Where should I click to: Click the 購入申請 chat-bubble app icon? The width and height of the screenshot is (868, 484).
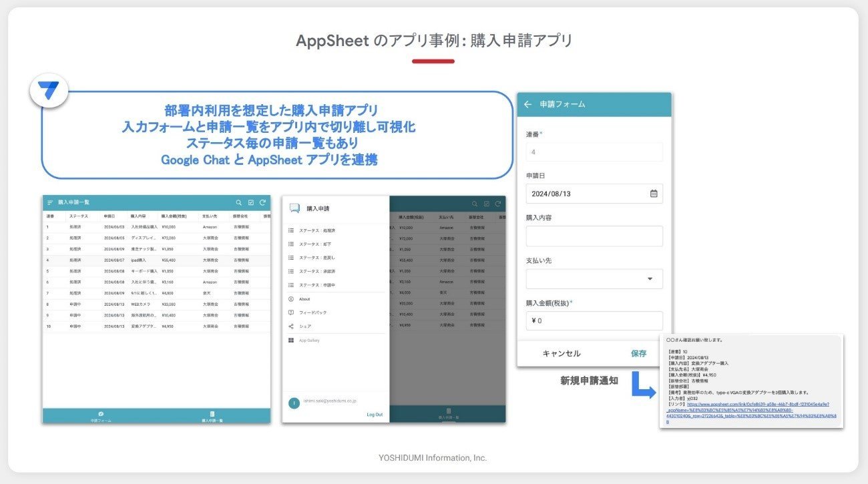click(x=294, y=208)
